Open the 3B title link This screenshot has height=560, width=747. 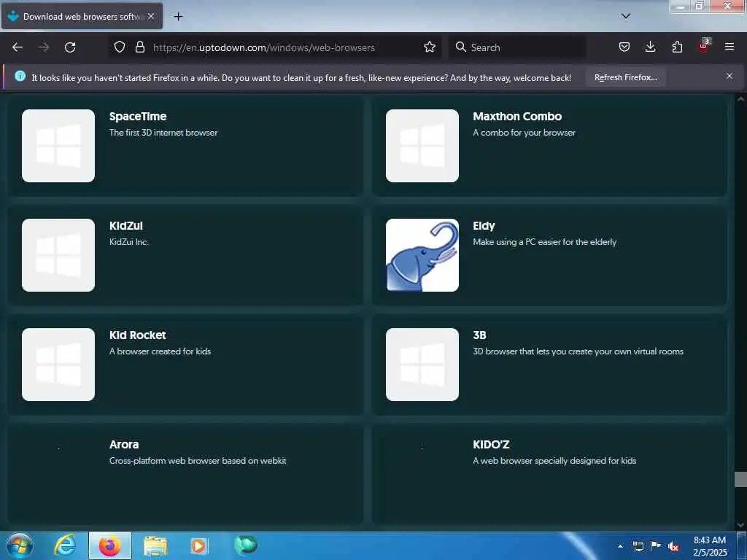pos(479,335)
